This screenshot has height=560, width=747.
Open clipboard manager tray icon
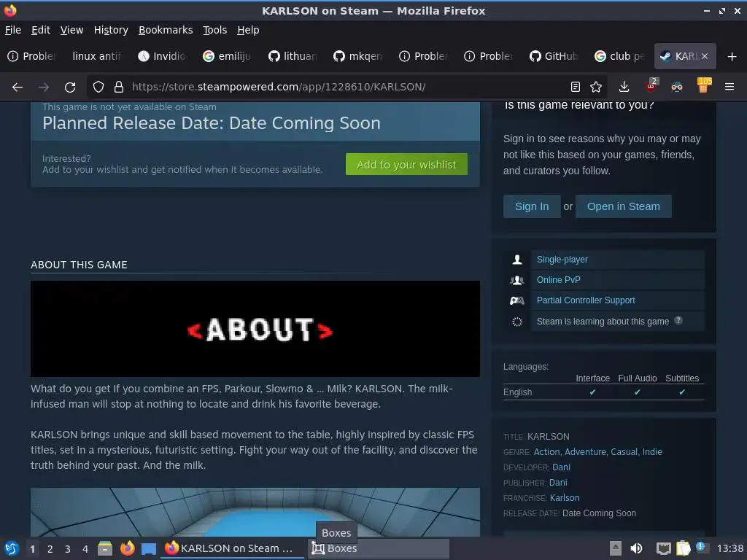pyautogui.click(x=683, y=548)
